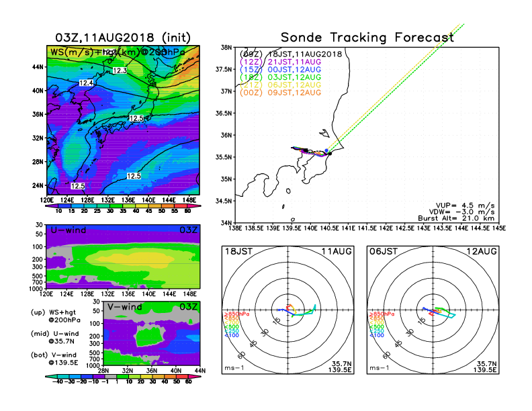
Task: Click the 'WS(m/s)+hgt(km)@200hPa' map label
Action: point(118,52)
